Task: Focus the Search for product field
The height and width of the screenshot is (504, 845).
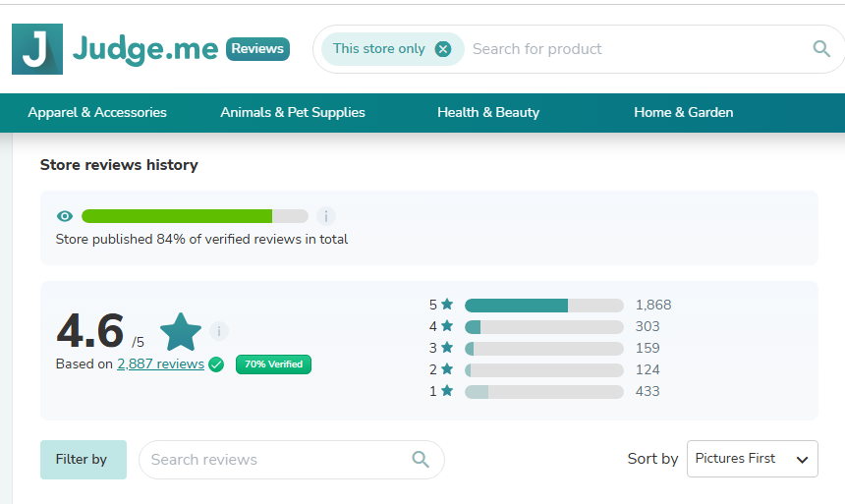Action: click(629, 49)
